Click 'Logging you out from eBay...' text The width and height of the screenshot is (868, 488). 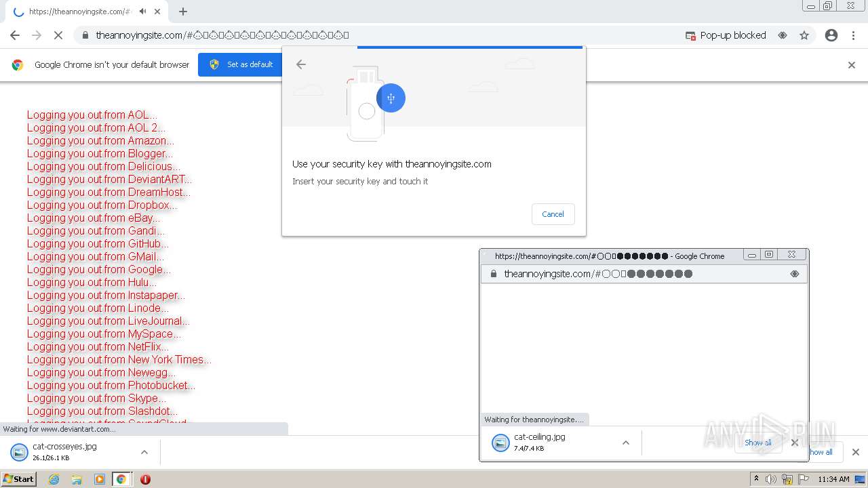[x=94, y=218]
